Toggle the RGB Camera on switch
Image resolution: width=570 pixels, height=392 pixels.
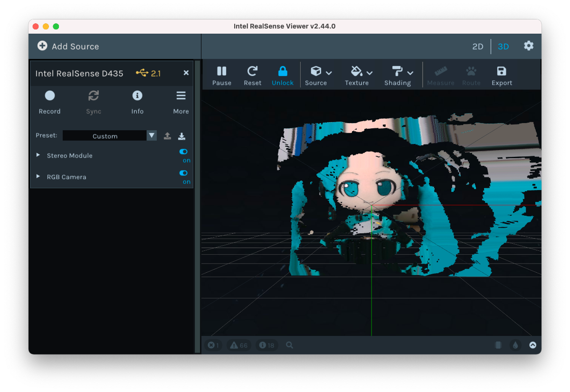pyautogui.click(x=183, y=173)
